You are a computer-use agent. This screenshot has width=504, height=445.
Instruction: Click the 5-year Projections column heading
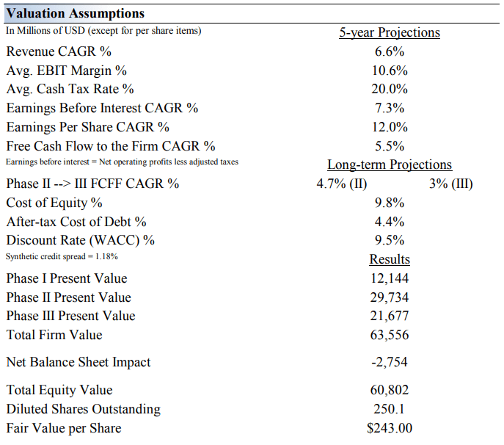coord(389,32)
